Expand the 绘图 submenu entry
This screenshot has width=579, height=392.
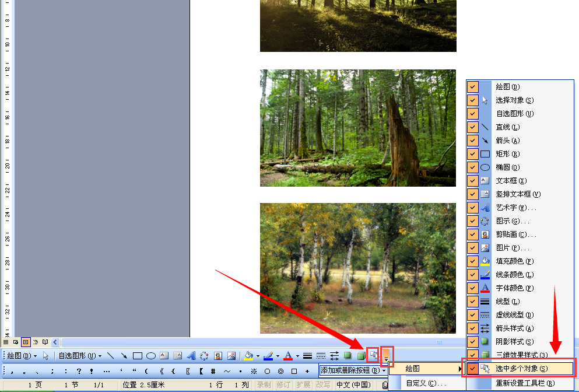point(427,368)
